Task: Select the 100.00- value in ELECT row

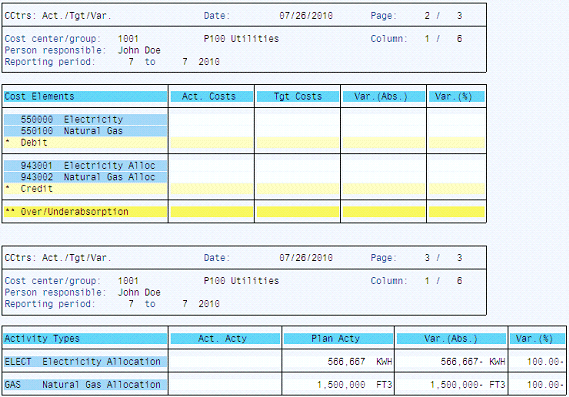Action: (x=545, y=362)
